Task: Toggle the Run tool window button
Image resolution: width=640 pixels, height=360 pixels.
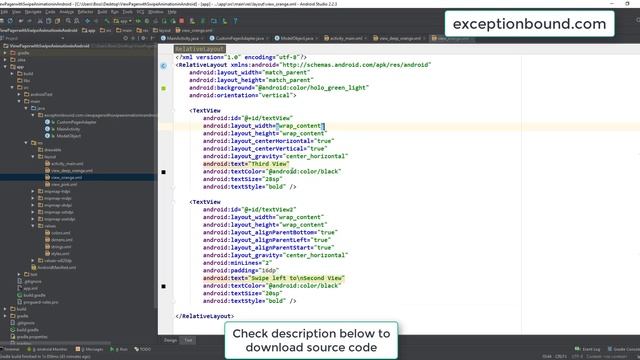Action: pos(119,349)
